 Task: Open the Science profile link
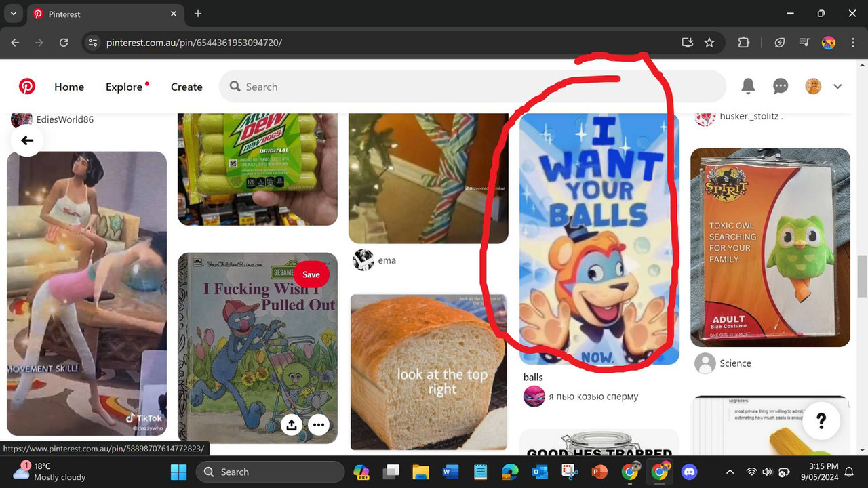(736, 363)
